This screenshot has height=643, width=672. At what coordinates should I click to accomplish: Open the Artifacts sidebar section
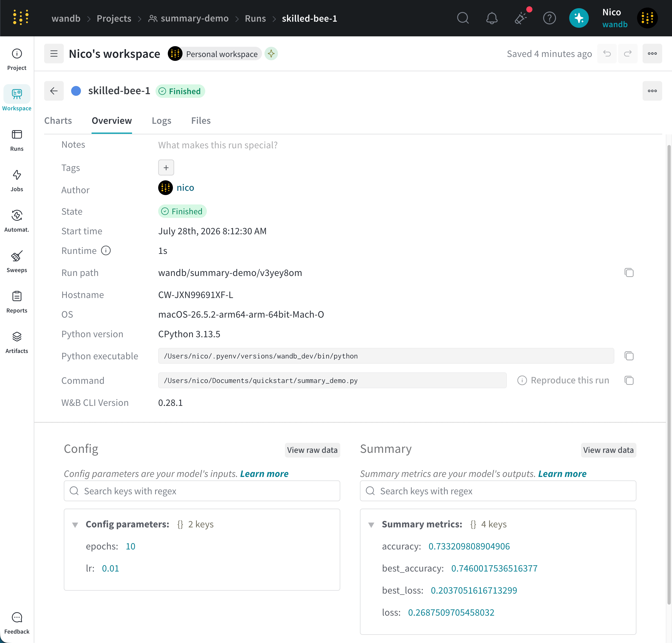click(x=17, y=342)
